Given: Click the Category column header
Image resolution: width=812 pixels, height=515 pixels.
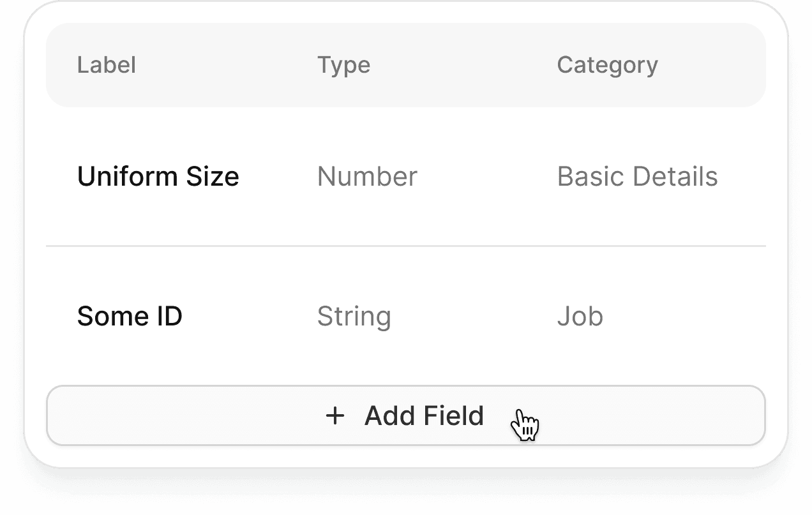Looking at the screenshot, I should click(607, 65).
